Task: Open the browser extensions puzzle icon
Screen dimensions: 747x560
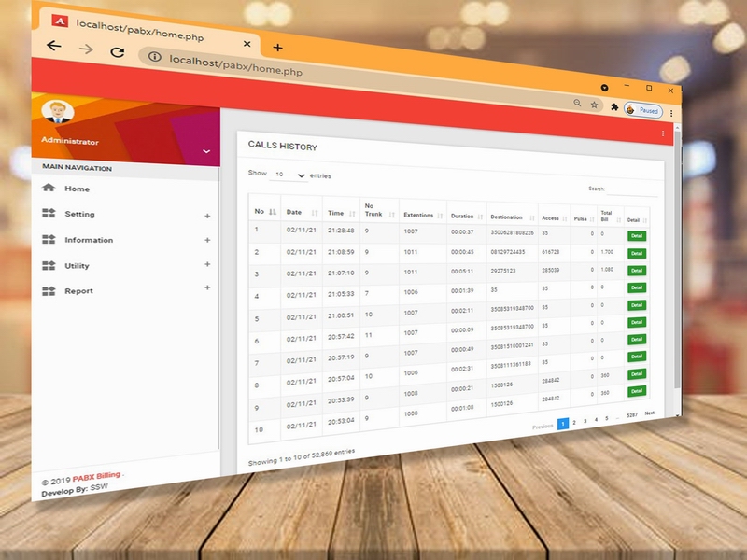Action: pos(613,107)
